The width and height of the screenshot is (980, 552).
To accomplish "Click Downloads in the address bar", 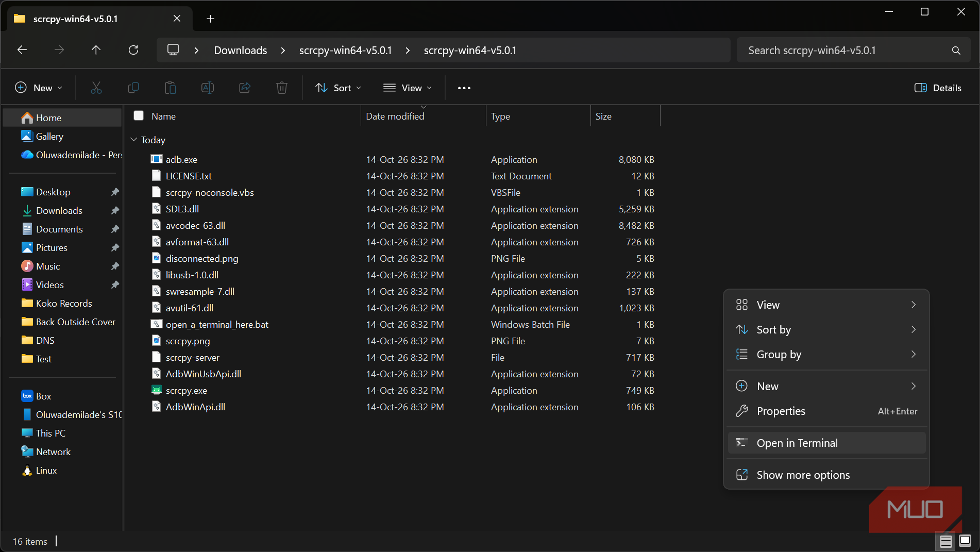I will click(241, 51).
